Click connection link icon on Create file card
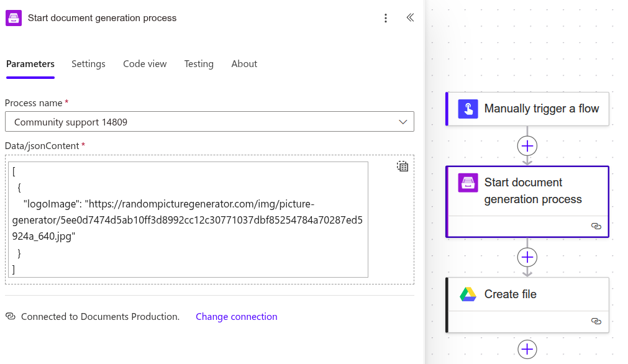 click(596, 321)
